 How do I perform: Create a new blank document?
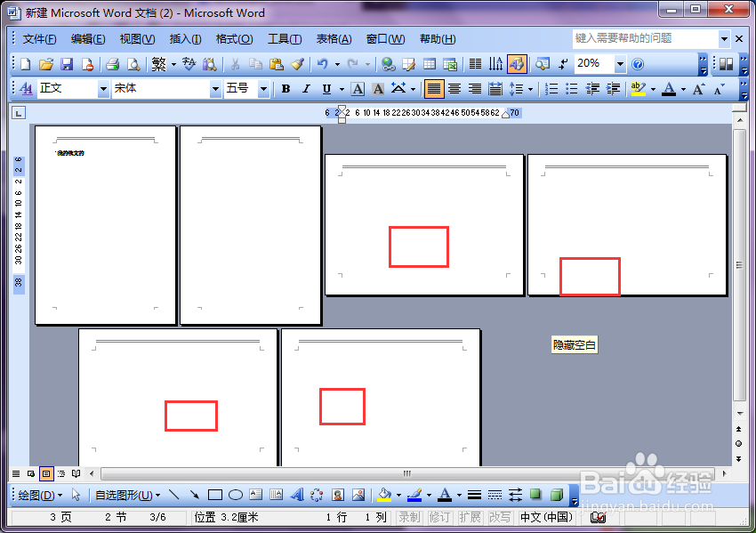[x=25, y=64]
